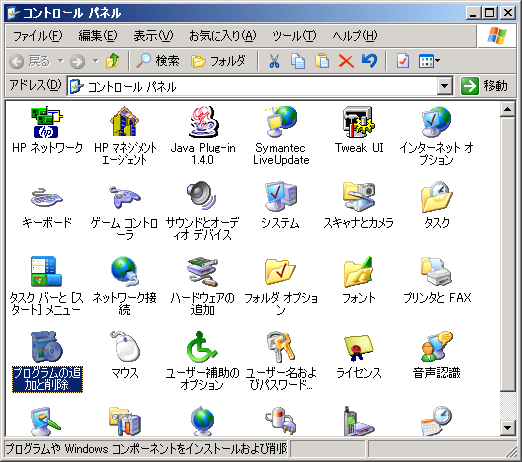522x462 pixels.
Task: Click the red Delete X toolbar icon
Action: [346, 61]
